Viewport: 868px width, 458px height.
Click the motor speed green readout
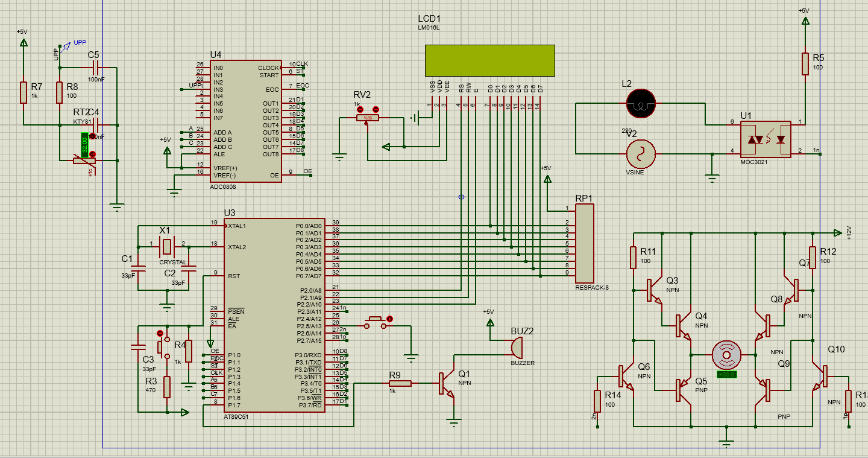727,374
